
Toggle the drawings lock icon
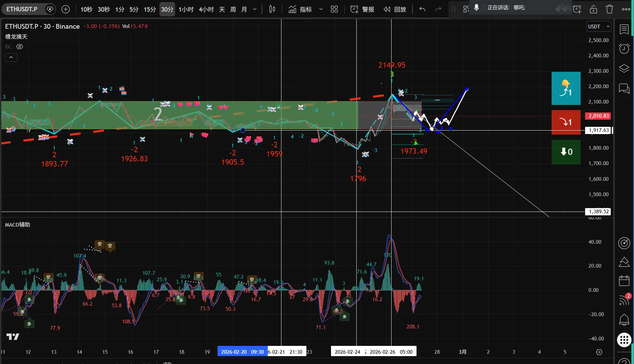(x=593, y=9)
